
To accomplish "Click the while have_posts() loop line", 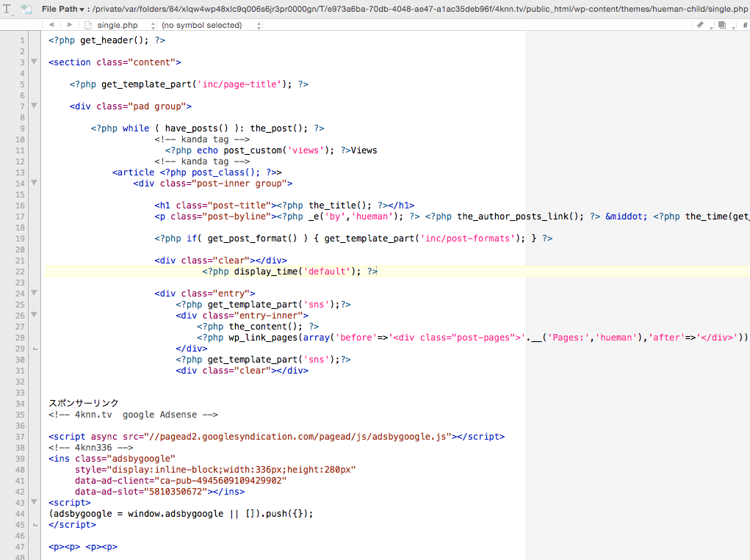I will pos(208,128).
